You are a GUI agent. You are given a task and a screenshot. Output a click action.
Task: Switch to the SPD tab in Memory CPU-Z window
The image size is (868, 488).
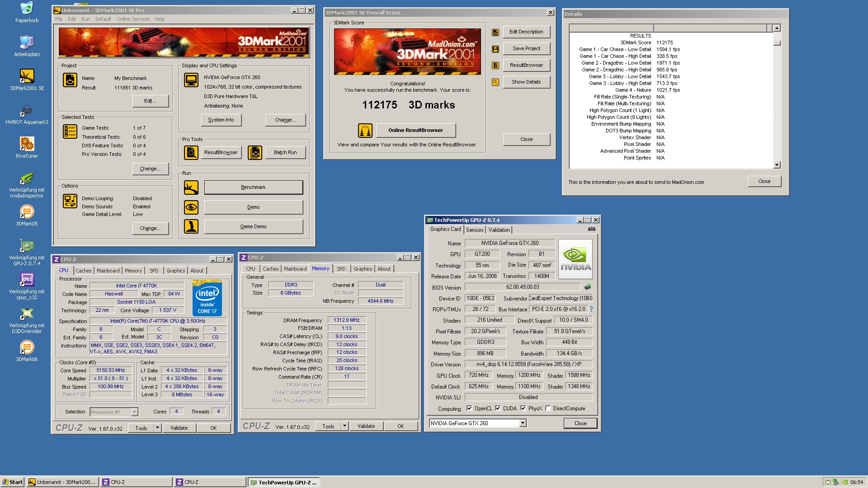pos(341,269)
